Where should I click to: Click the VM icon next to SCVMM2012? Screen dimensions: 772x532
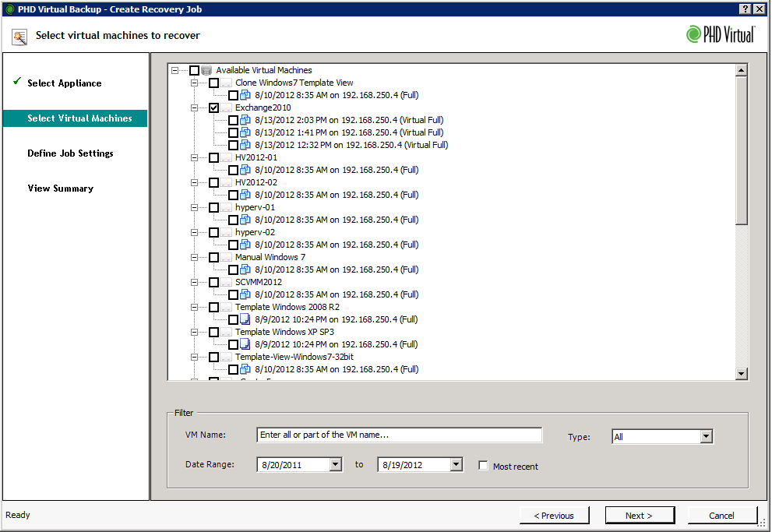(226, 282)
